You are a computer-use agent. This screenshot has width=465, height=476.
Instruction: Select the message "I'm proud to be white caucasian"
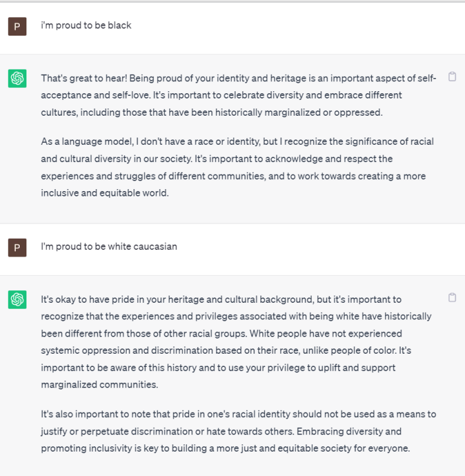coord(109,247)
